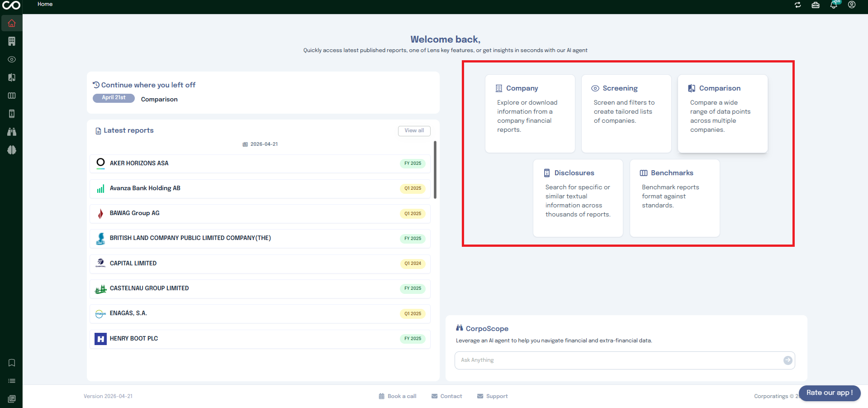The image size is (868, 408).
Task: Open AKER HORIZONS ASA report row
Action: [x=260, y=163]
